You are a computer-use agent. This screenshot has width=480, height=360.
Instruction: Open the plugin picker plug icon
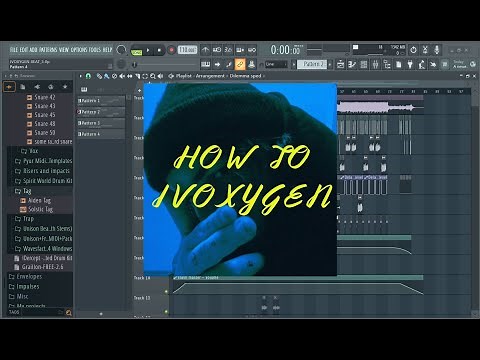pyautogui.click(x=410, y=64)
